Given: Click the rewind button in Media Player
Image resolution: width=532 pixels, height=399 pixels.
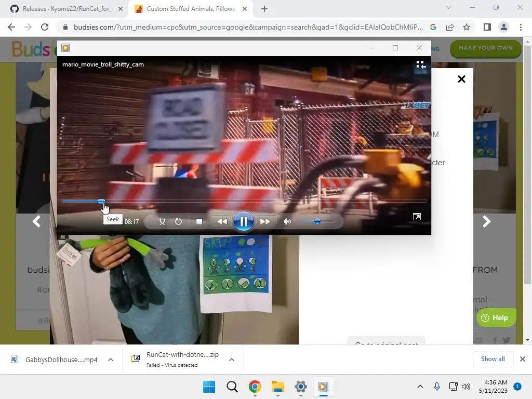Looking at the screenshot, I should pos(222,221).
